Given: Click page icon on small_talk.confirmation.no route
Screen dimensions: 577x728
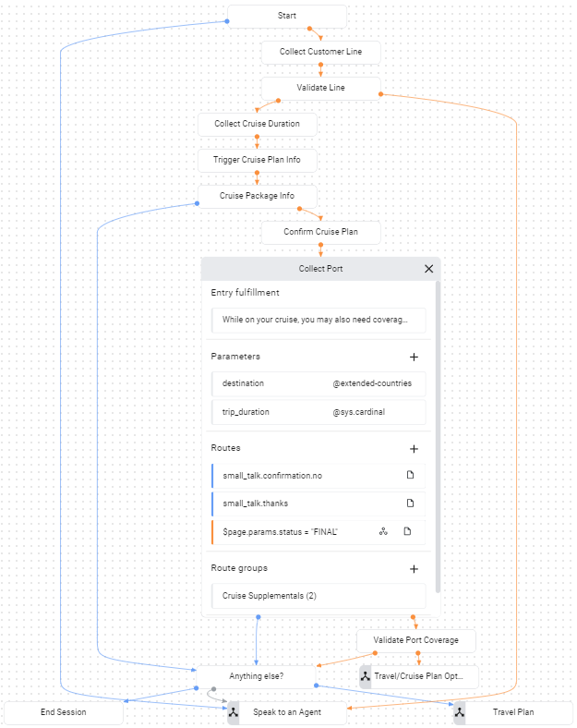Looking at the screenshot, I should coord(411,476).
